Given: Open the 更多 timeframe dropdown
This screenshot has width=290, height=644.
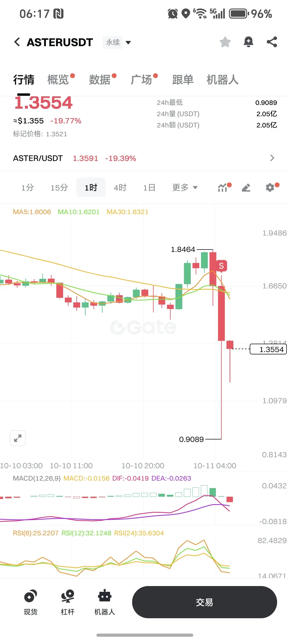Looking at the screenshot, I should click(x=185, y=187).
